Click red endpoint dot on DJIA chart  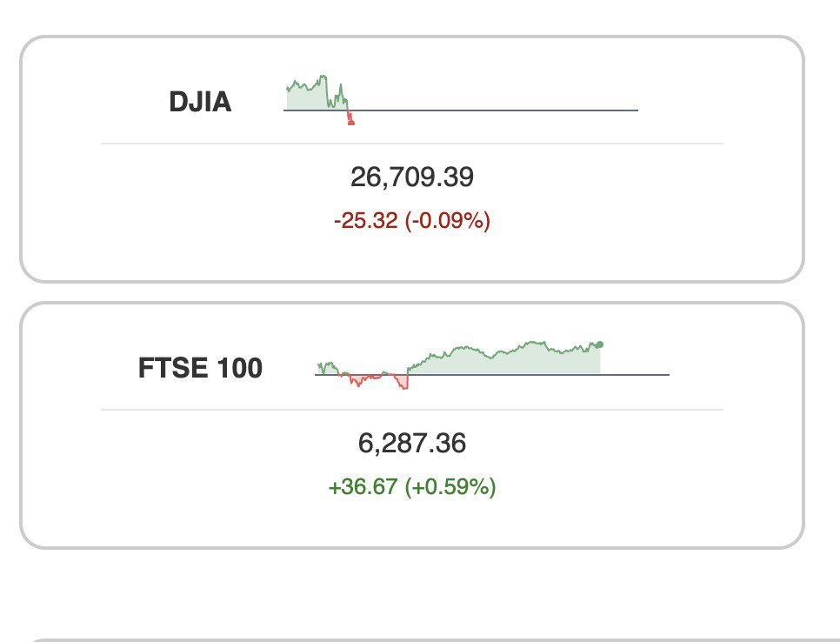351,123
